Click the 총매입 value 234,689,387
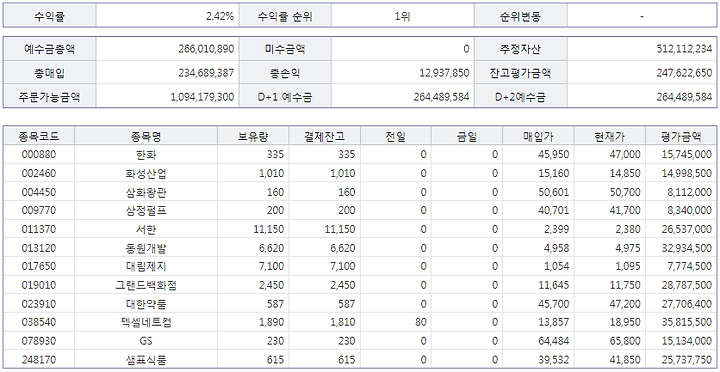This screenshot has width=720, height=372. [206, 73]
